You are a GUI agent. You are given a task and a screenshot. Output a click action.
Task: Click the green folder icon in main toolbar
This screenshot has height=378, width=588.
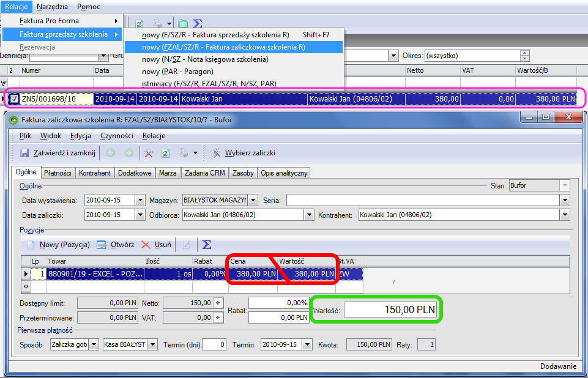click(182, 24)
